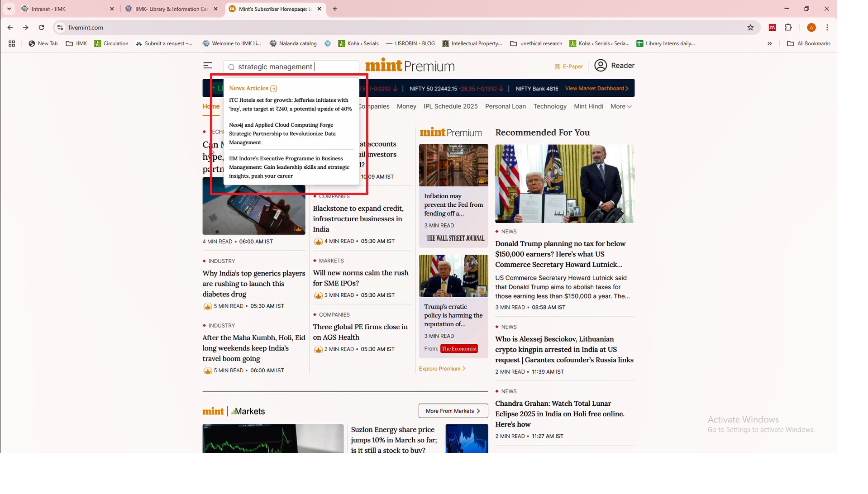Open the Trump Oval Office article thumbnail
Image resolution: width=868 pixels, height=494 pixels.
tap(564, 184)
